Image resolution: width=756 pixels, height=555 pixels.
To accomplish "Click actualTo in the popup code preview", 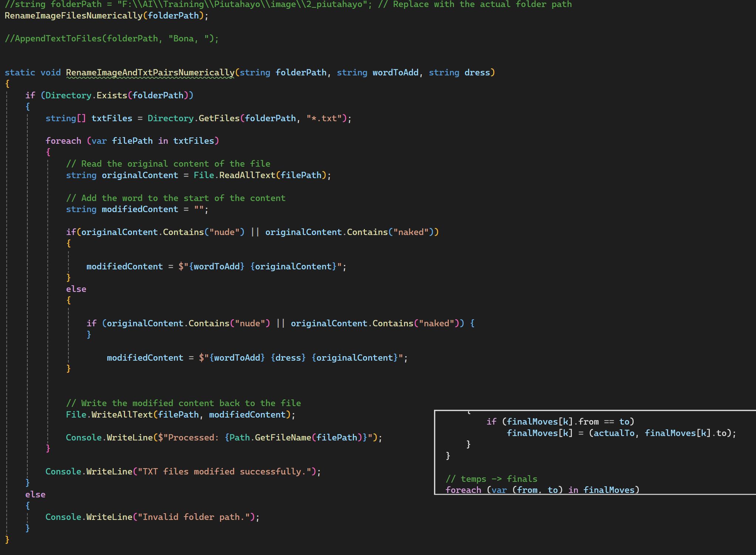I will 614,433.
